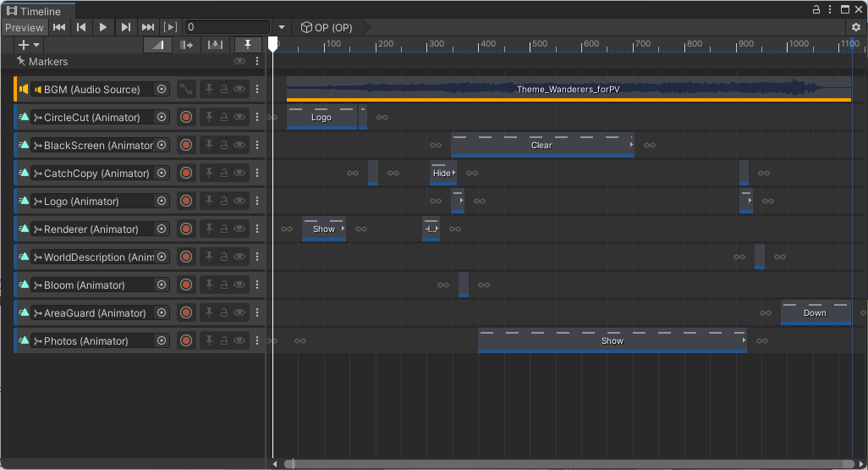The height and width of the screenshot is (470, 868).
Task: Open the BGM Audio Source object picker
Action: (161, 89)
